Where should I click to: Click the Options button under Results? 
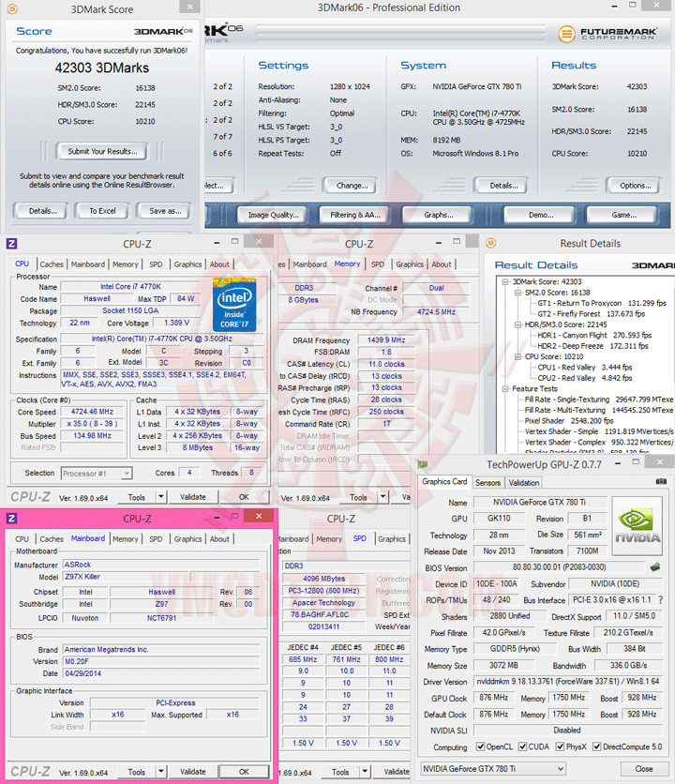[x=635, y=186]
